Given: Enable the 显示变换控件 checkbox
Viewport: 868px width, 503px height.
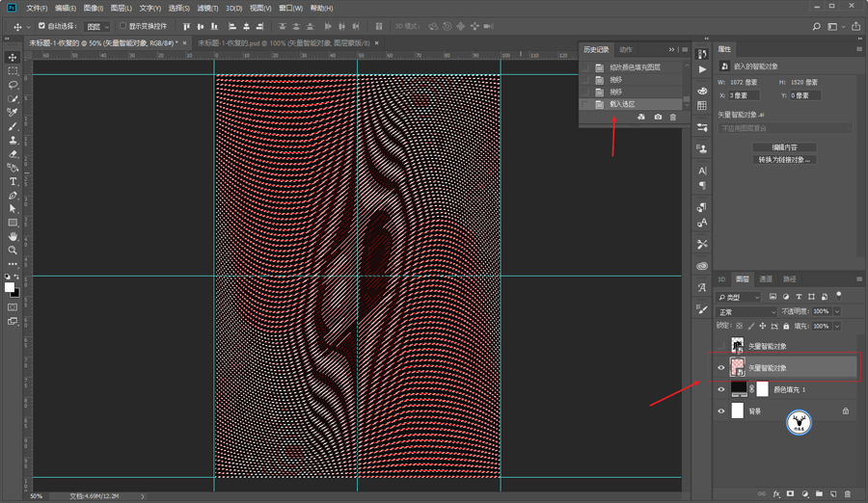Looking at the screenshot, I should 123,26.
